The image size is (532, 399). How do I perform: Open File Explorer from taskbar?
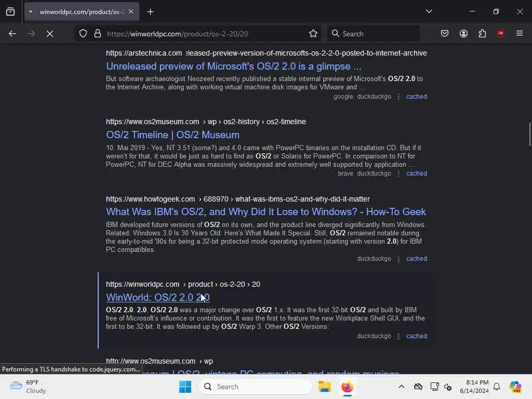pyautogui.click(x=324, y=387)
